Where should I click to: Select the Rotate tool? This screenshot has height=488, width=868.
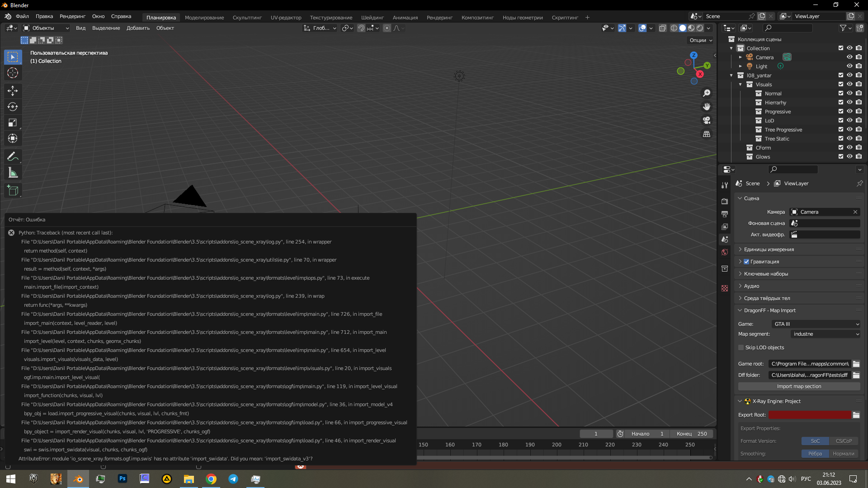[x=13, y=107]
